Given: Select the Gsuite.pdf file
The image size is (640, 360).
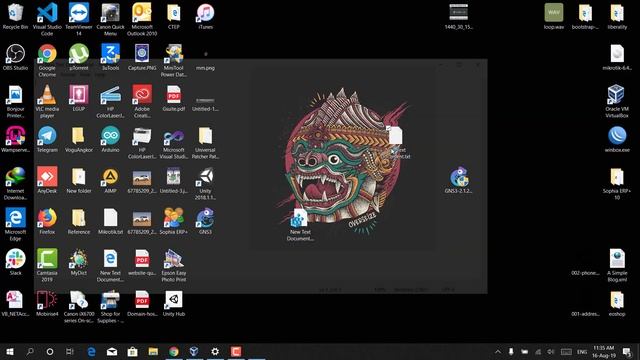Looking at the screenshot, I should pos(174,98).
